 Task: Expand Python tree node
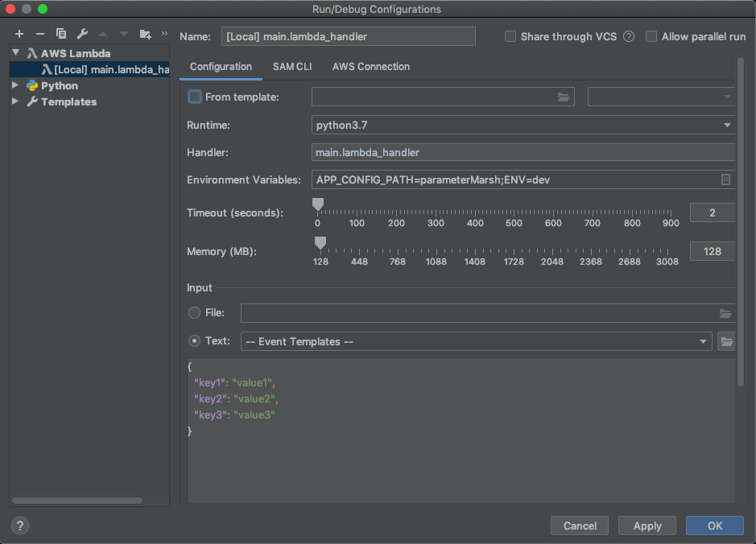coord(15,85)
